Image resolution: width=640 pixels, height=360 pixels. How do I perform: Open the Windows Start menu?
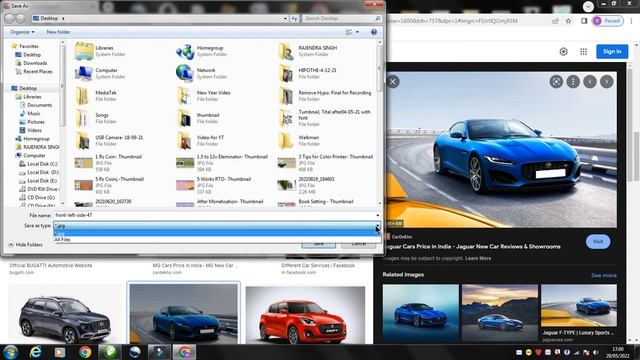(11, 352)
